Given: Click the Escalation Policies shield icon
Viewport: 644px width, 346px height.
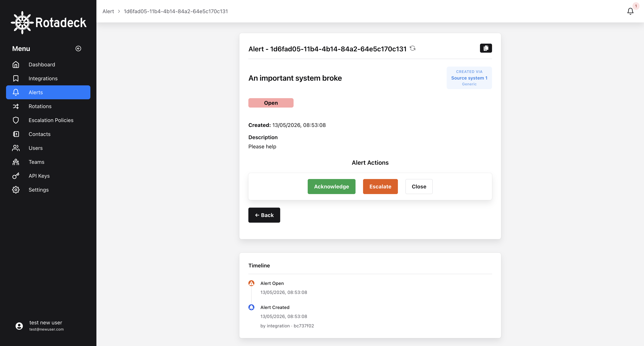Looking at the screenshot, I should (16, 120).
